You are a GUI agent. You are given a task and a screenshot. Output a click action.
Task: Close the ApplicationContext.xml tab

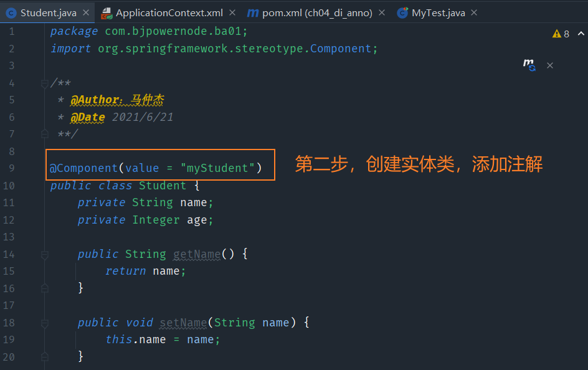pyautogui.click(x=232, y=12)
